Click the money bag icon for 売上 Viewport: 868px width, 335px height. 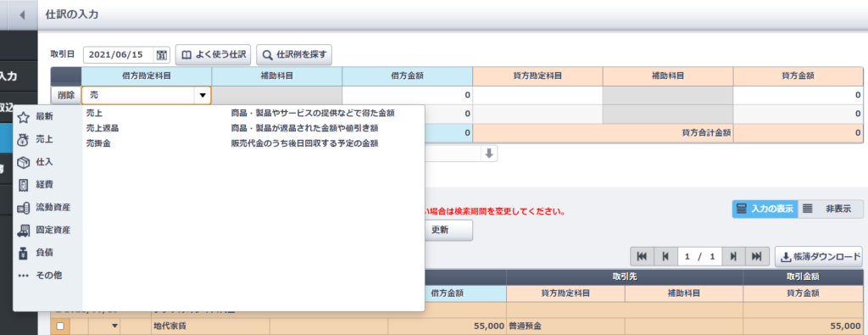coord(23,140)
